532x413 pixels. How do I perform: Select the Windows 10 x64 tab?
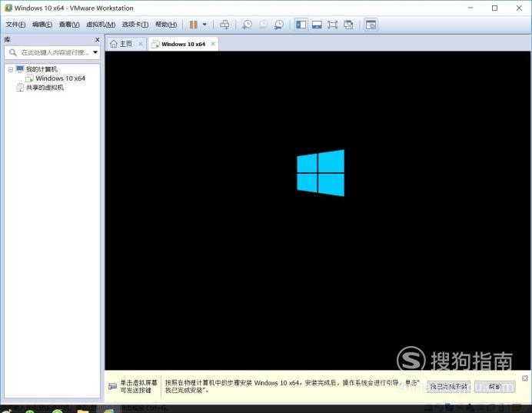tap(183, 44)
